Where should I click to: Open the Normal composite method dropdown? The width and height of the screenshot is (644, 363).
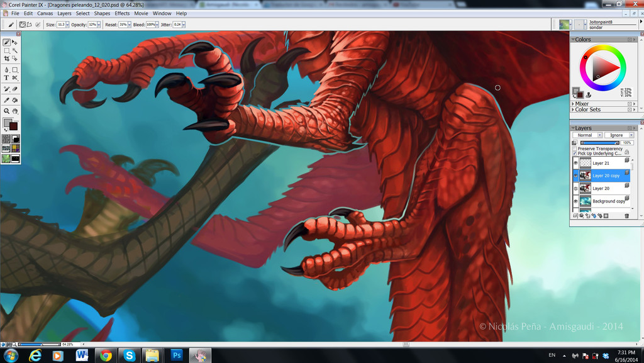(x=587, y=135)
